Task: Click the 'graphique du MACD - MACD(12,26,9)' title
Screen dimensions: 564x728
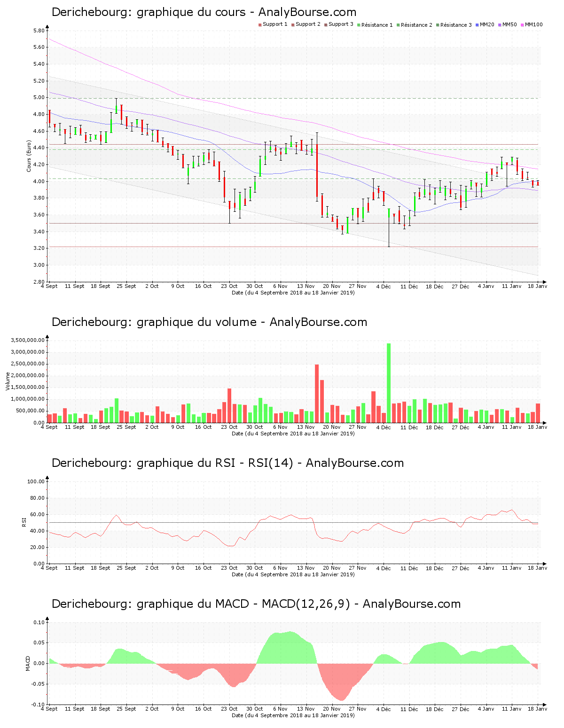Action: tap(256, 604)
